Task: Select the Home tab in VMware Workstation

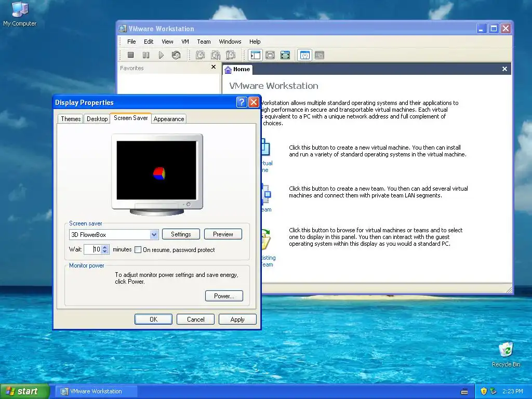Action: point(237,69)
